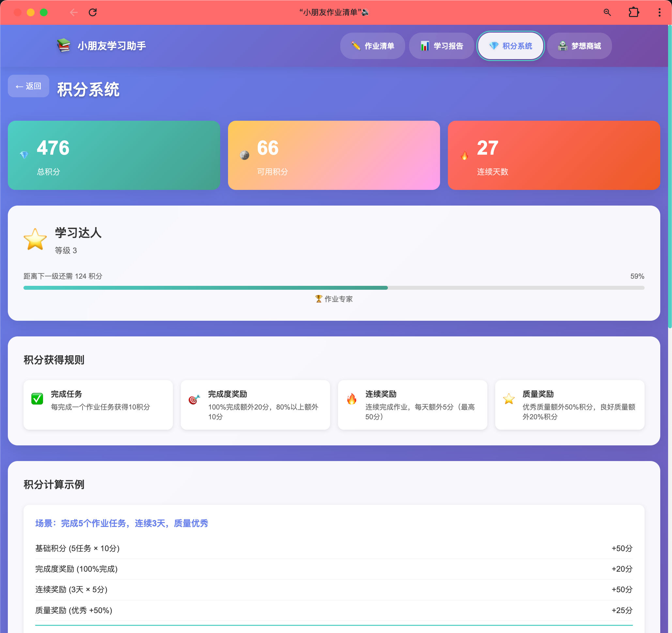672x633 pixels.
Task: Switch to the 作业清单 tab
Action: 373,46
